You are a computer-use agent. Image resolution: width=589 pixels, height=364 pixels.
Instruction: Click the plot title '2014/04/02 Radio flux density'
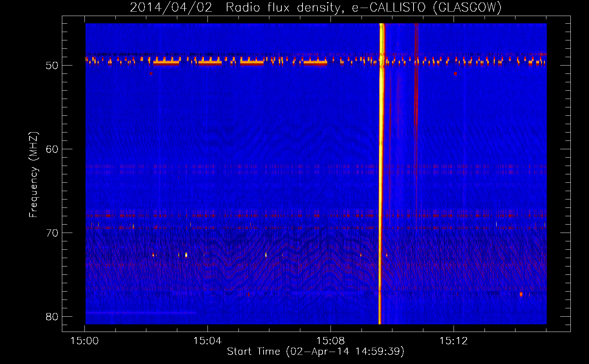coord(236,7)
